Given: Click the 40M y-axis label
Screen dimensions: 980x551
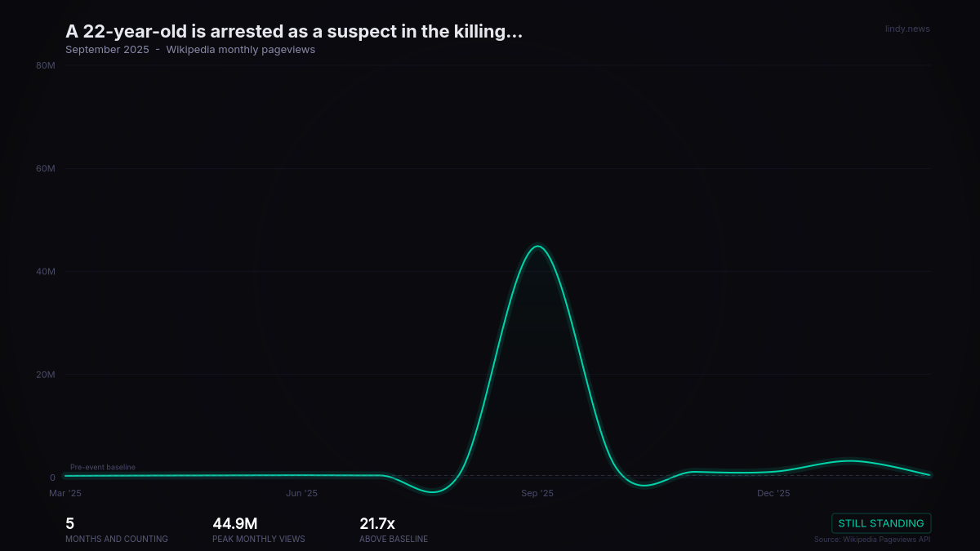Looking at the screenshot, I should click(x=46, y=271).
